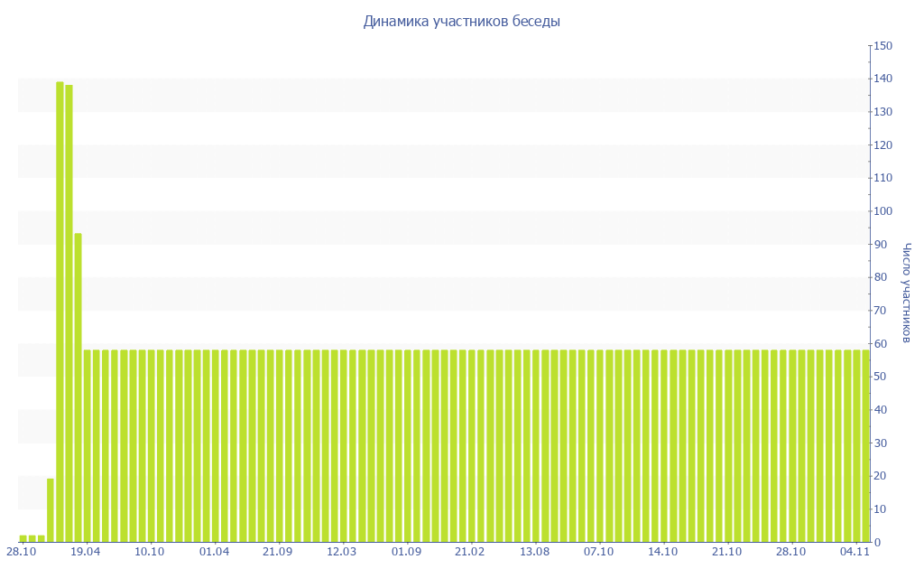Select the very first bar on the left
The image size is (924, 578).
point(23,538)
